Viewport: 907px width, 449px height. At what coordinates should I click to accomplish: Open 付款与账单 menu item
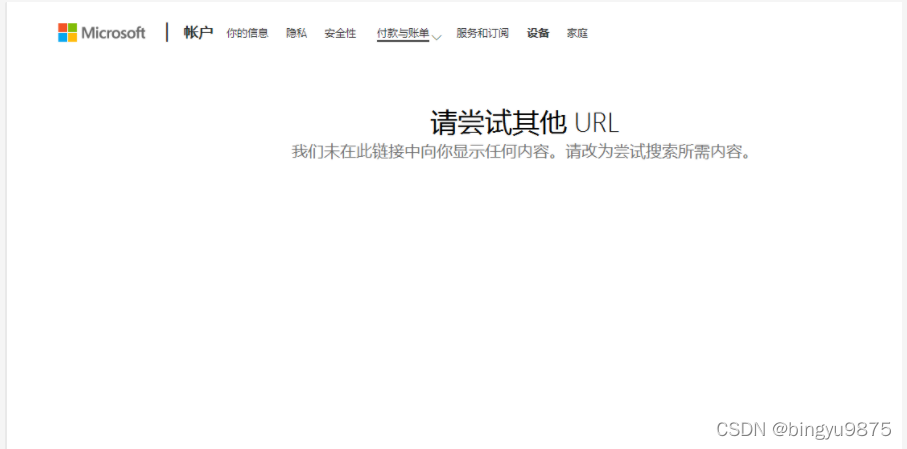403,34
